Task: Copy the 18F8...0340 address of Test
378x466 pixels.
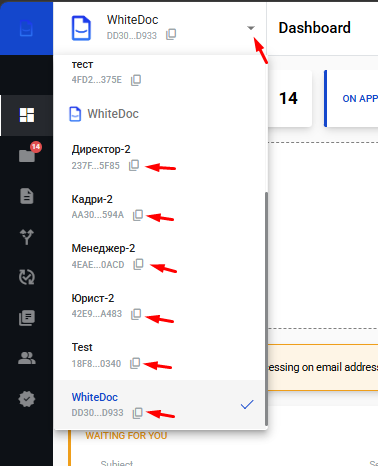Action: pos(135,363)
